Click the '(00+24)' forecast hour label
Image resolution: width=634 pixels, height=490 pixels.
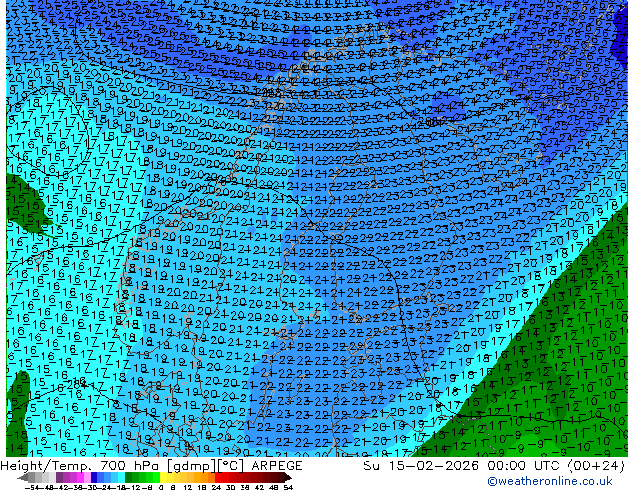pyautogui.click(x=596, y=466)
